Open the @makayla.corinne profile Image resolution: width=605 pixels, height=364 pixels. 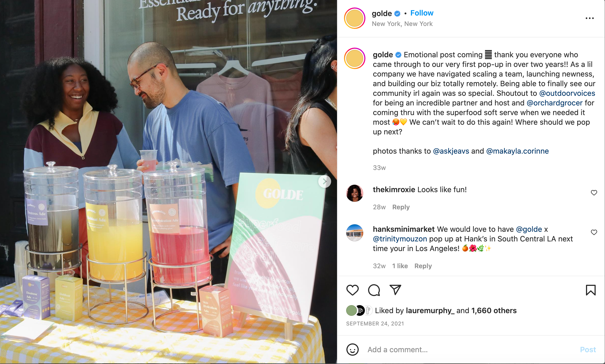(x=517, y=151)
